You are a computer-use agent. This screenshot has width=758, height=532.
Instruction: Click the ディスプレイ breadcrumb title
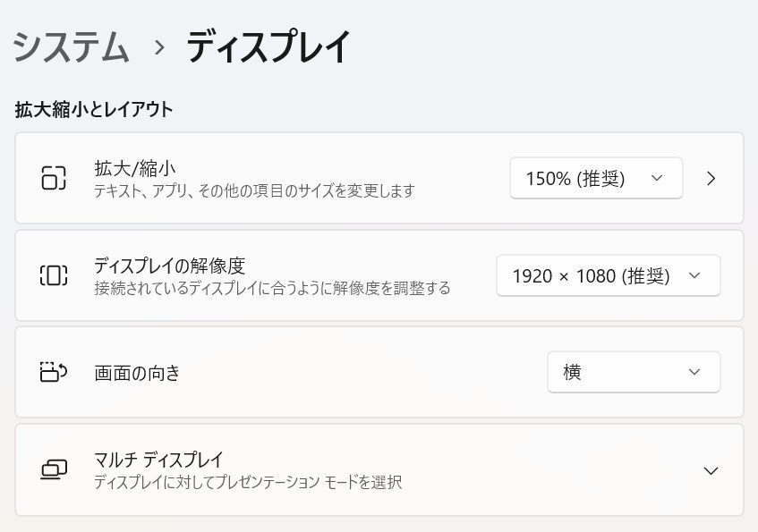[x=268, y=46]
